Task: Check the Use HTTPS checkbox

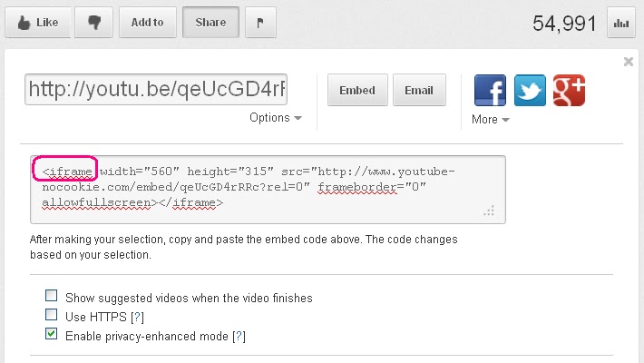Action: pos(52,316)
